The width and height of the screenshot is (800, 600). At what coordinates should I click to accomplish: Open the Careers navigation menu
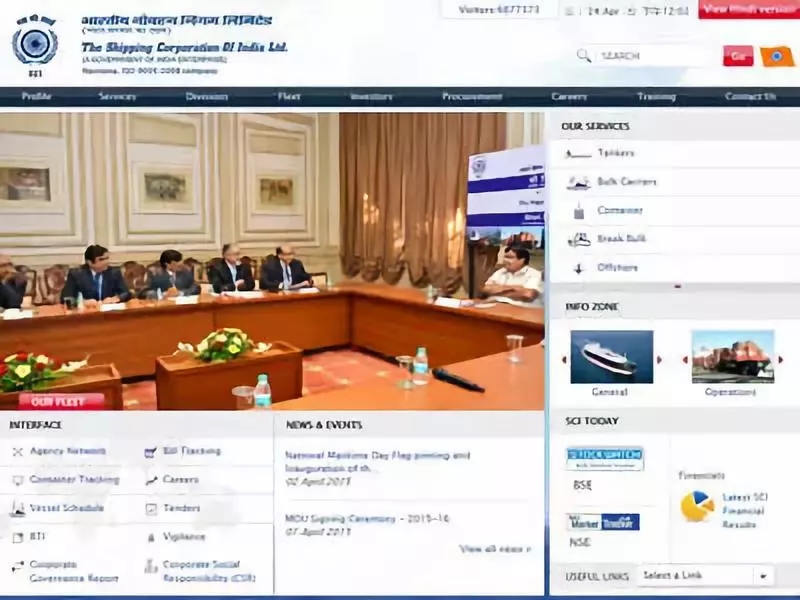pyautogui.click(x=569, y=96)
